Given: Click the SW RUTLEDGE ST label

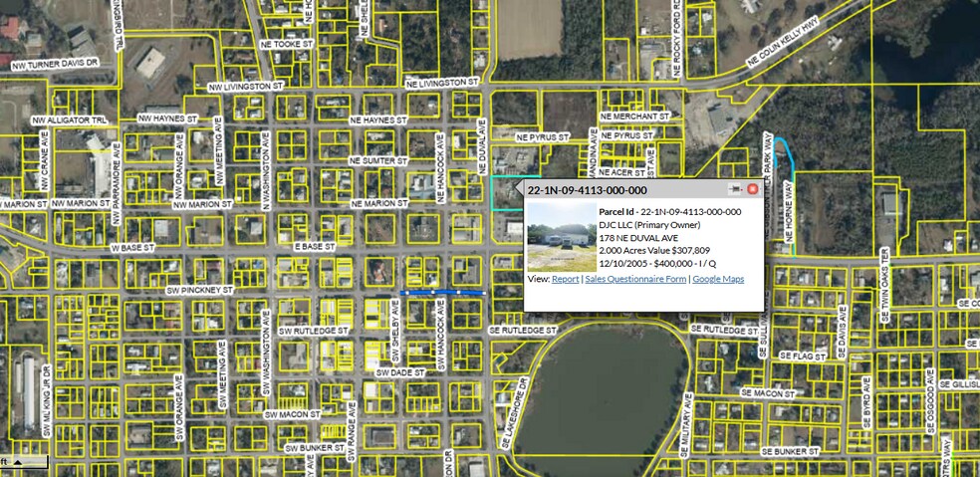Looking at the screenshot, I should (313, 330).
